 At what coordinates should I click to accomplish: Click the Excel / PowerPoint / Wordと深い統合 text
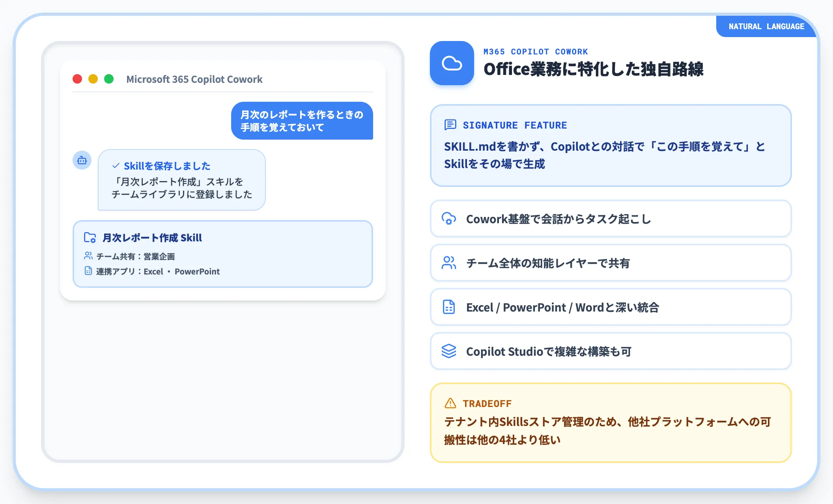tap(562, 307)
